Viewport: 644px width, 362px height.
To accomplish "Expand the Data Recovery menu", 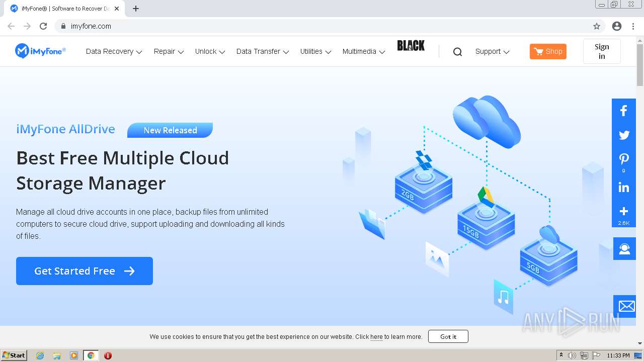I will 114,52.
